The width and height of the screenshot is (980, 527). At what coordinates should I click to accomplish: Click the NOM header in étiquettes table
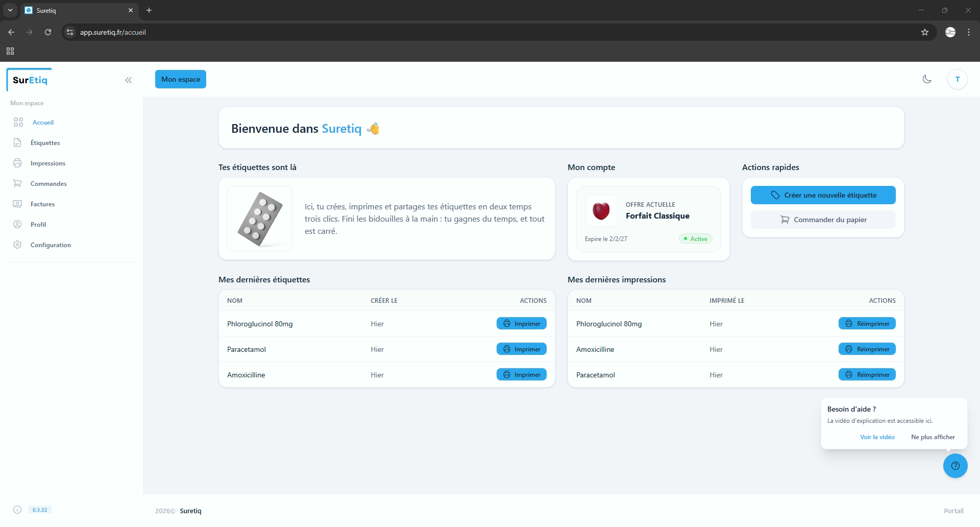(235, 300)
